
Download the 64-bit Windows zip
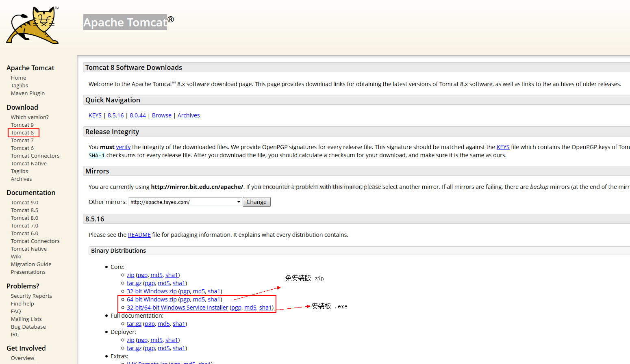coord(152,299)
